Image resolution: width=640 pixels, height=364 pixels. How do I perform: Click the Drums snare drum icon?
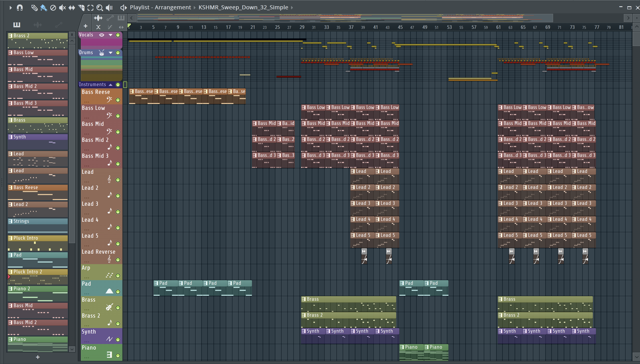[102, 53]
